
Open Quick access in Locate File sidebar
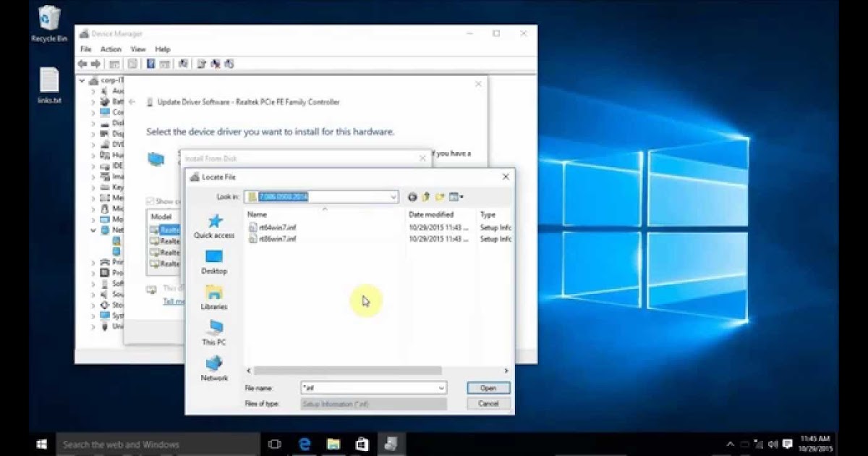pos(214,227)
